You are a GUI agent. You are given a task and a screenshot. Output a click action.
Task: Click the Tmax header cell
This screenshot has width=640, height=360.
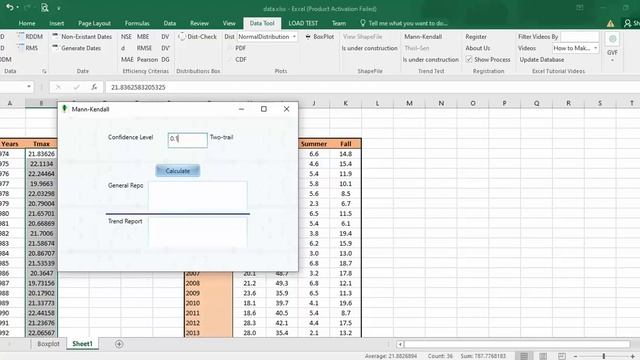point(41,144)
